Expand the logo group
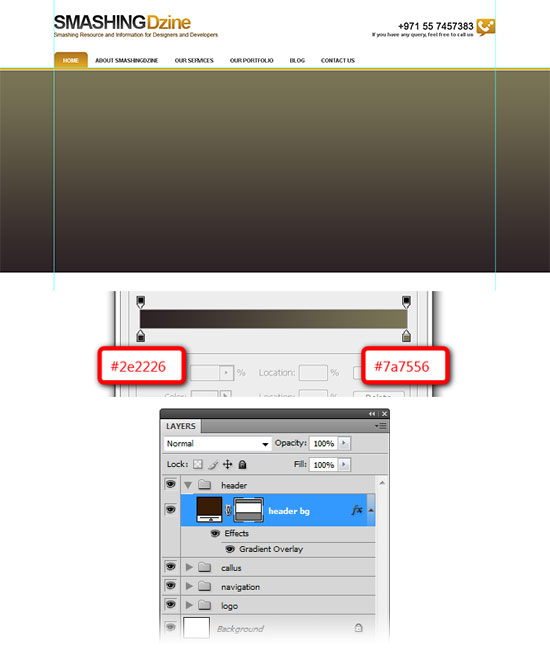Screen dimensions: 550x650 tap(189, 605)
